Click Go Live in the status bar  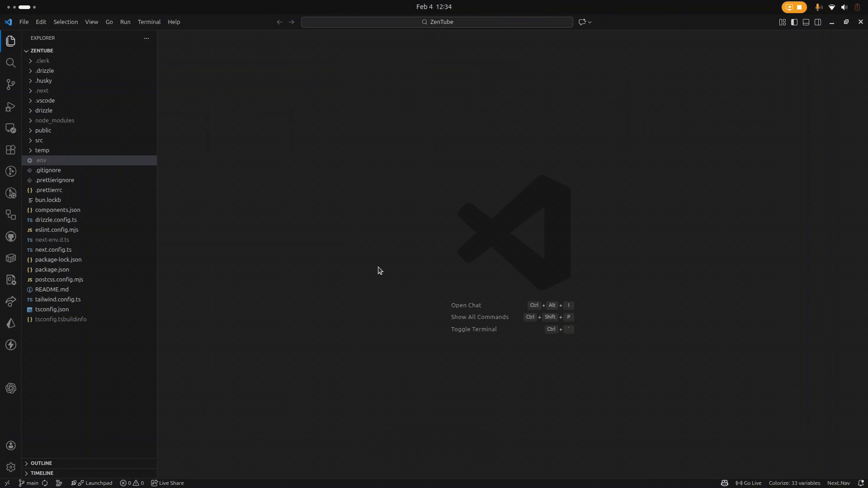[x=748, y=483]
